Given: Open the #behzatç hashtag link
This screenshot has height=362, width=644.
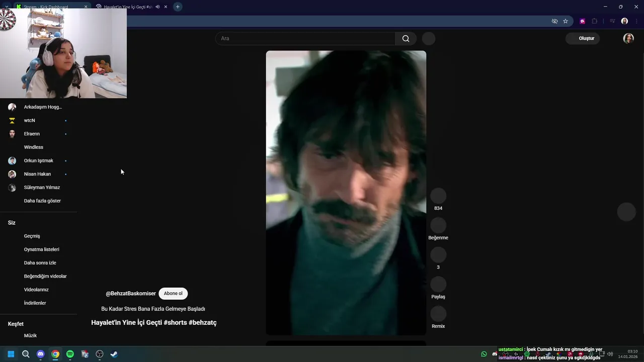Looking at the screenshot, I should [x=203, y=323].
